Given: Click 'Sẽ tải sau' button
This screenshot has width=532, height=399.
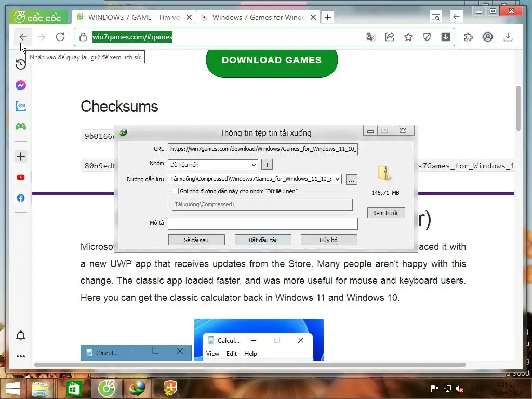Looking at the screenshot, I should [x=196, y=240].
